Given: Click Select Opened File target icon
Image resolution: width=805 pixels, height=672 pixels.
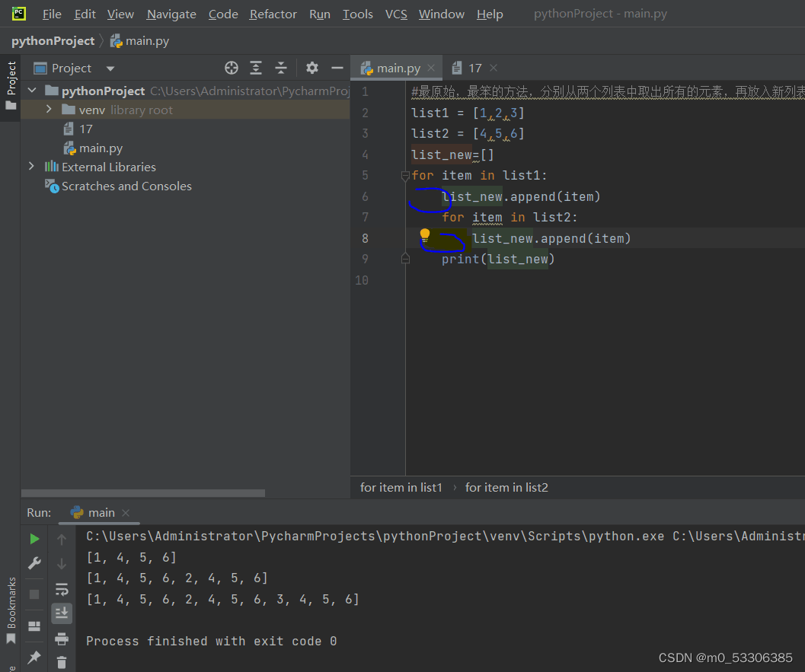Looking at the screenshot, I should pyautogui.click(x=232, y=68).
